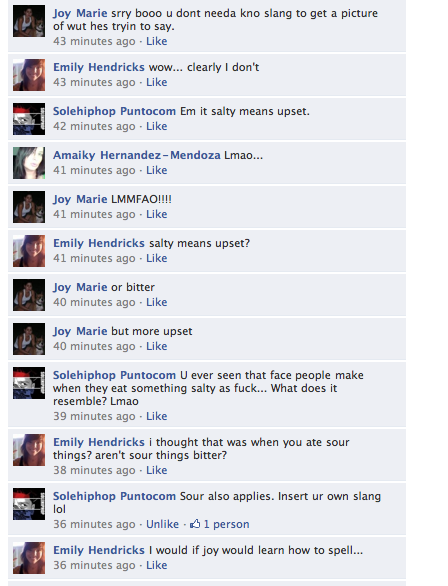Open the '1 person' likes list
Screen dimensions: 448x586
pos(226,524)
